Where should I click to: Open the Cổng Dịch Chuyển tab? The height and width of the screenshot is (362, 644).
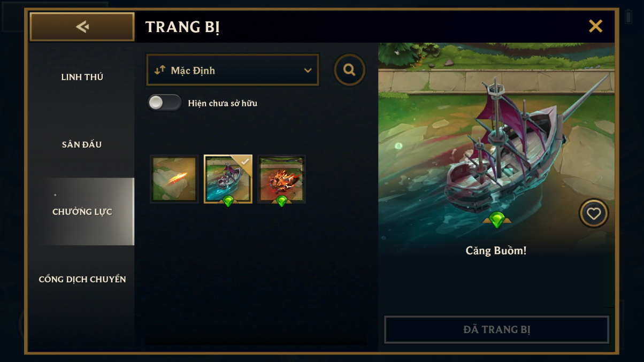82,279
